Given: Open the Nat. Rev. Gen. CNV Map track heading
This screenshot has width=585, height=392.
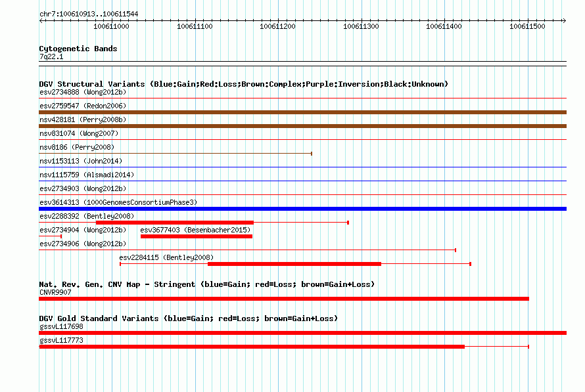Looking at the screenshot, I should [x=206, y=285].
